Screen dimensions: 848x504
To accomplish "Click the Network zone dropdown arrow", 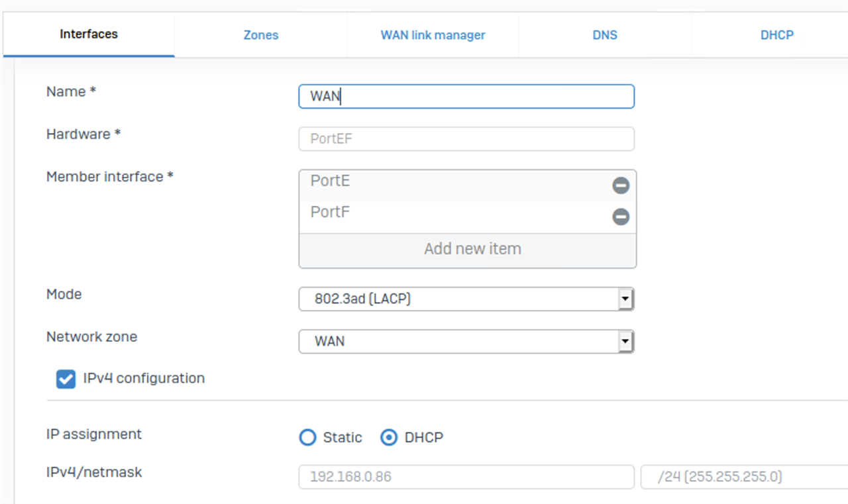I will click(625, 342).
